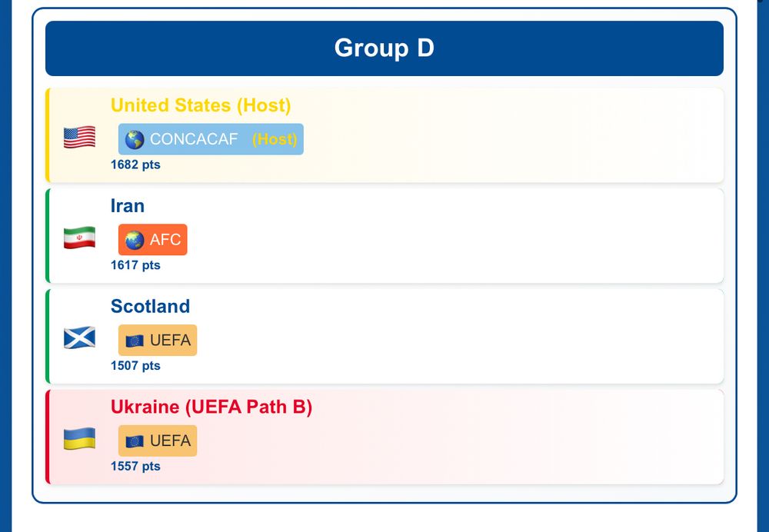Open the Scotland team entry

click(x=384, y=336)
